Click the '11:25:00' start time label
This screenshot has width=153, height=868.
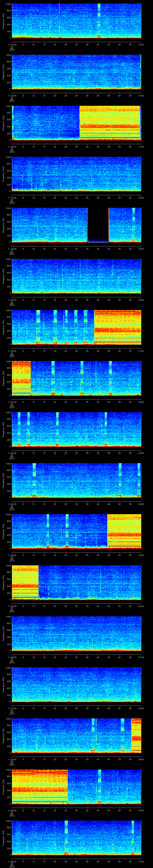tap(12, 606)
